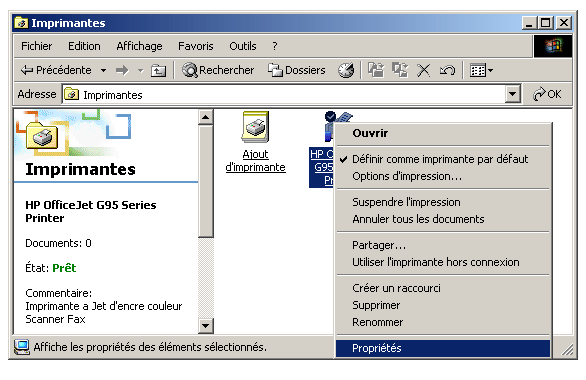Image resolution: width=586 pixels, height=380 pixels.
Task: Click the computer icon in status bar
Action: coord(22,347)
